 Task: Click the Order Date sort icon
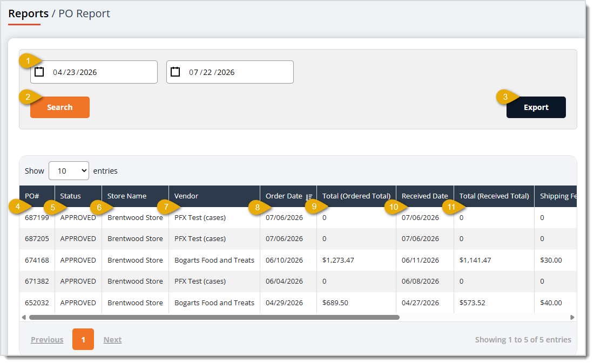309,197
